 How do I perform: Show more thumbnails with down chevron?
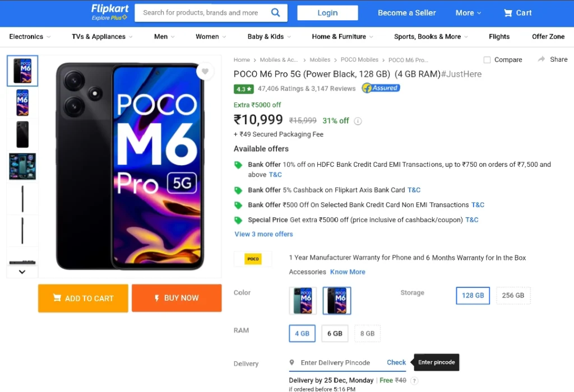point(22,272)
